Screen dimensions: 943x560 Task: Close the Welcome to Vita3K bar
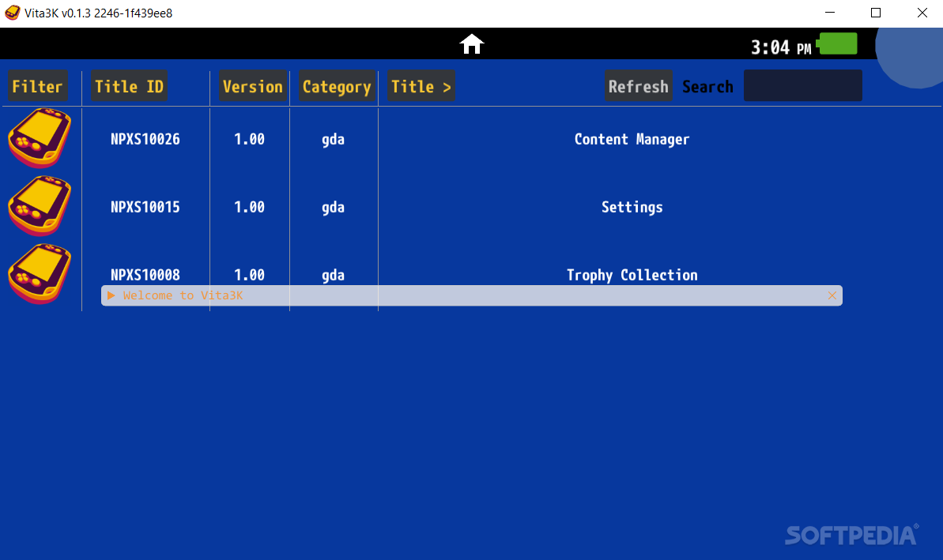pos(832,295)
